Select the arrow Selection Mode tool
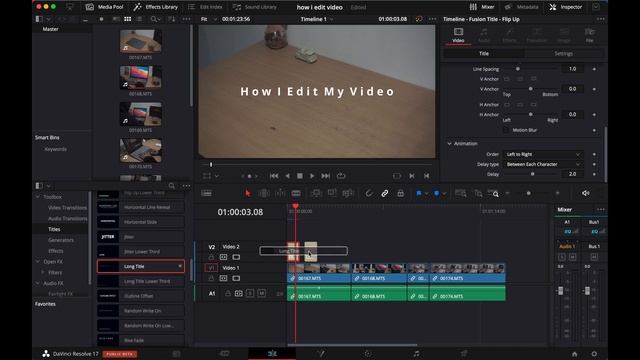Image resolution: width=640 pixels, height=360 pixels. (x=247, y=193)
